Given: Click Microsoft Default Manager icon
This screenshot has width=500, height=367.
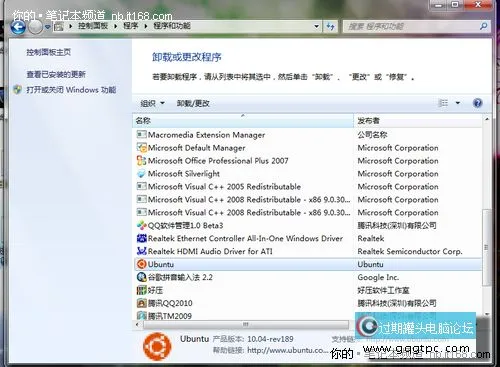Looking at the screenshot, I should coord(141,147).
